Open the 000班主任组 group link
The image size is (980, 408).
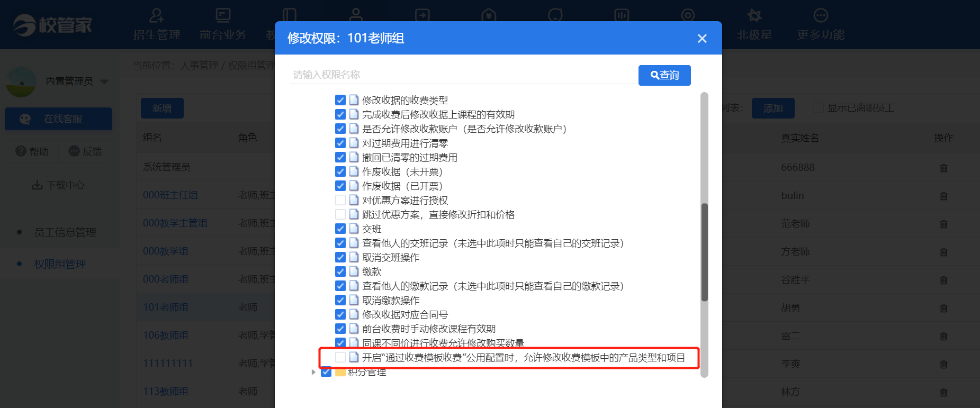click(x=170, y=195)
